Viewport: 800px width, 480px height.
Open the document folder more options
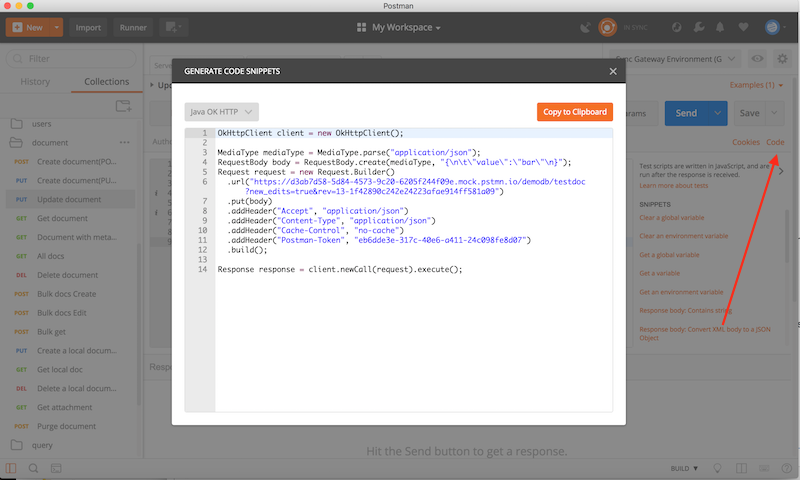click(124, 143)
